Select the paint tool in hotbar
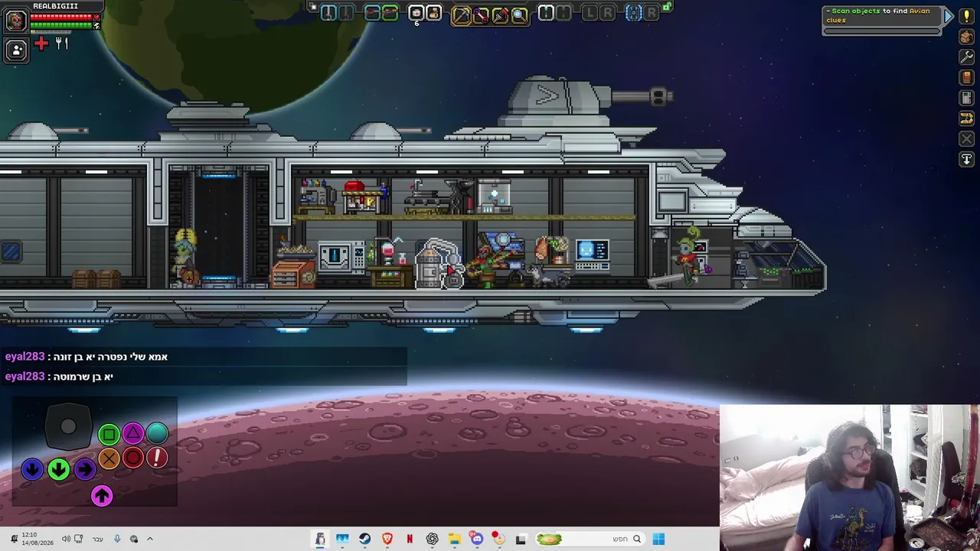This screenshot has height=551, width=980. (500, 14)
